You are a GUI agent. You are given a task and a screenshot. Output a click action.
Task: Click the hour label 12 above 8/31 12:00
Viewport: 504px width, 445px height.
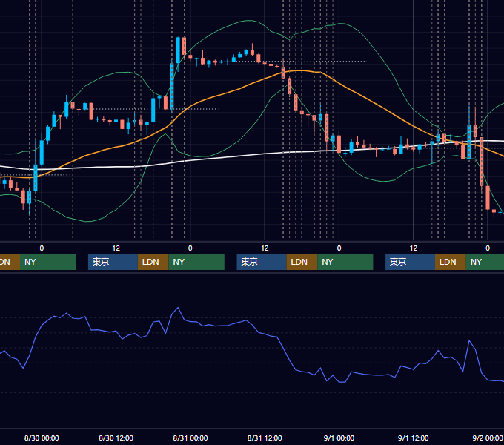(265, 248)
